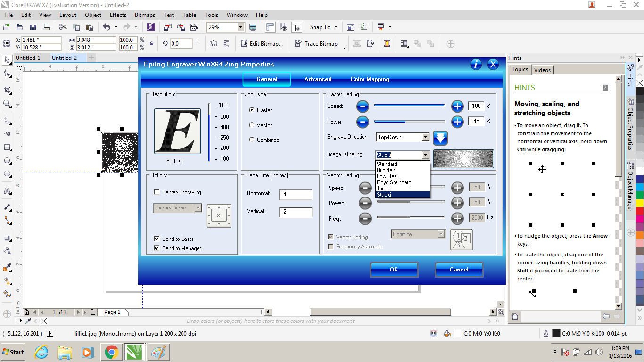Select the Rectangle tool
The image size is (644, 362).
pos(7,148)
